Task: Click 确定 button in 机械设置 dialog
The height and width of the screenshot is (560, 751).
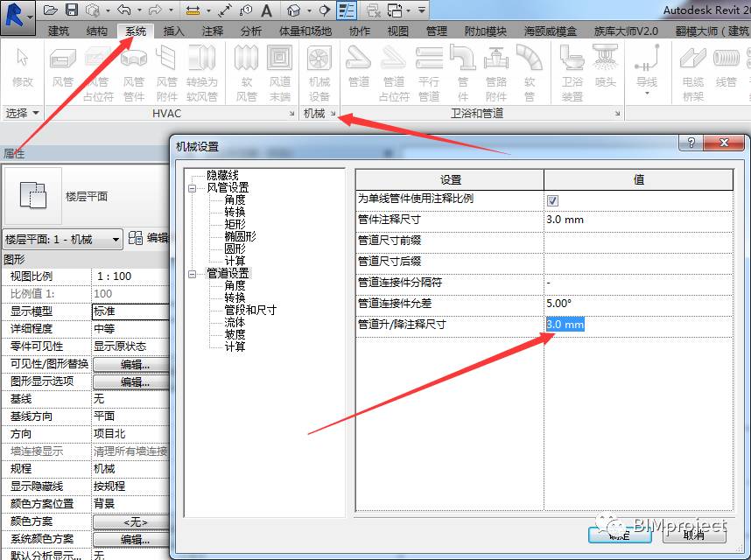Action: point(620,535)
